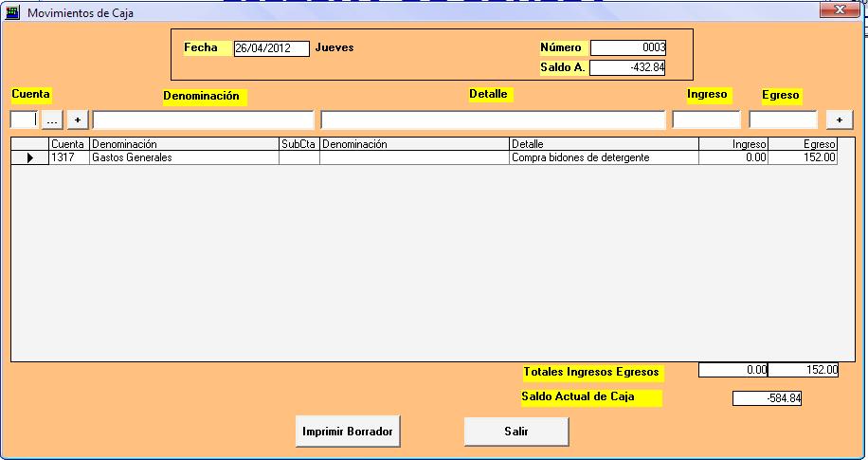Focus the Egreso amount entry field
Screen dimensions: 868x460
[783, 120]
